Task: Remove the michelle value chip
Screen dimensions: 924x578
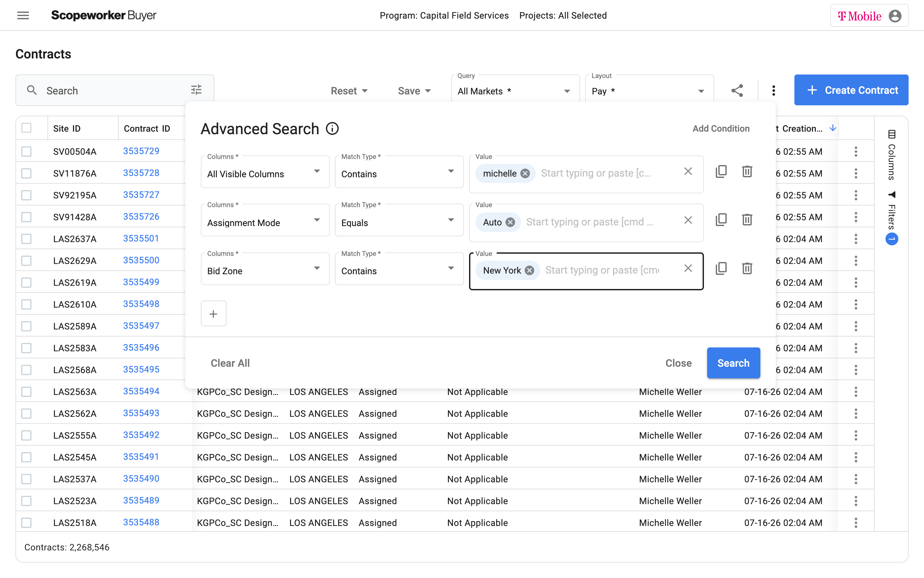Action: pos(526,173)
